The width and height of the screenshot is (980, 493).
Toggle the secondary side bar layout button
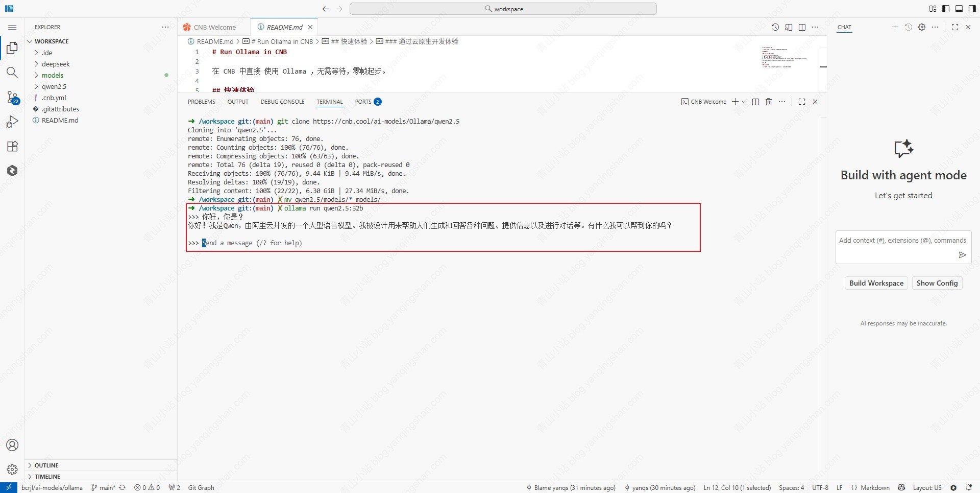pos(972,9)
